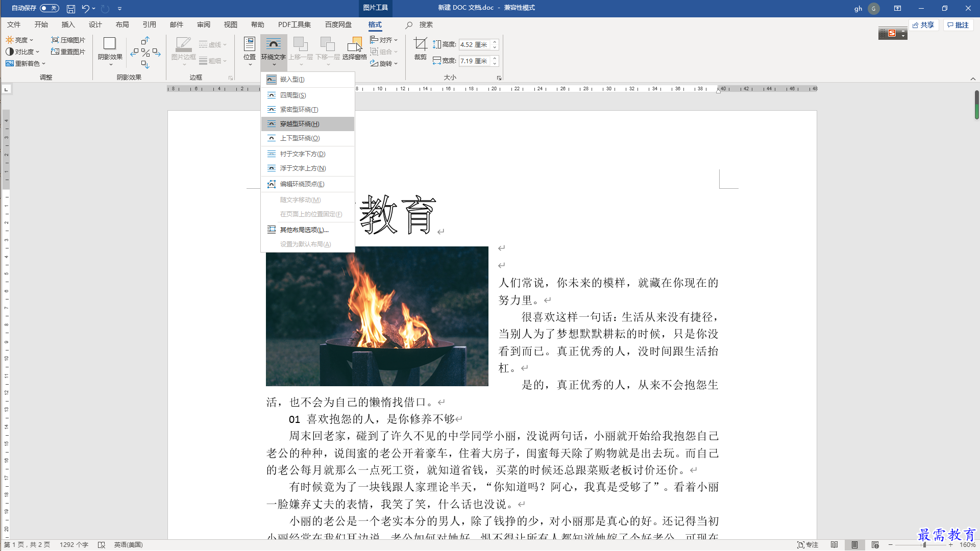The height and width of the screenshot is (551, 980).
Task: Open the 边框 group dialog launcher
Action: point(231,78)
